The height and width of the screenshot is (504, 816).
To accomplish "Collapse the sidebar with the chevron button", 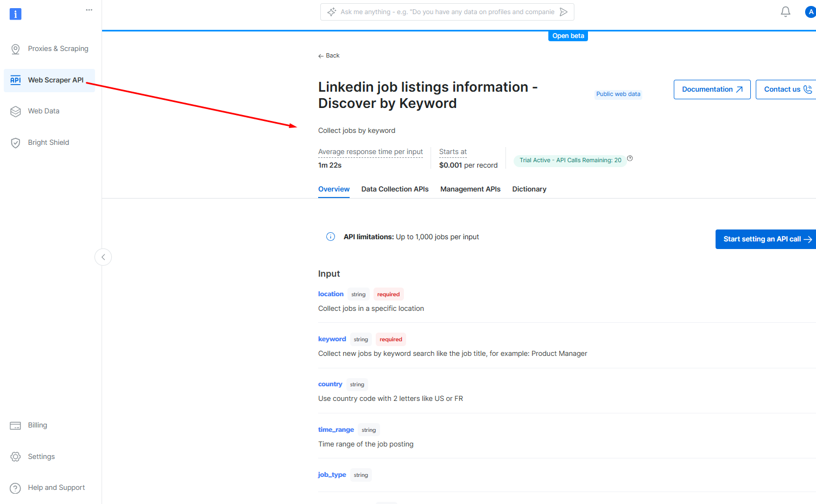I will 103,257.
